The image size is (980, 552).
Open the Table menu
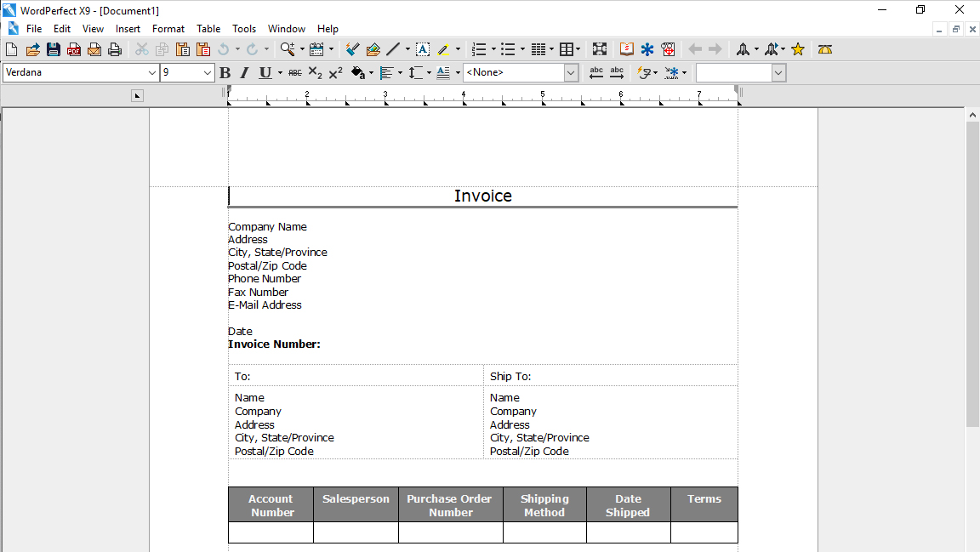click(x=208, y=29)
